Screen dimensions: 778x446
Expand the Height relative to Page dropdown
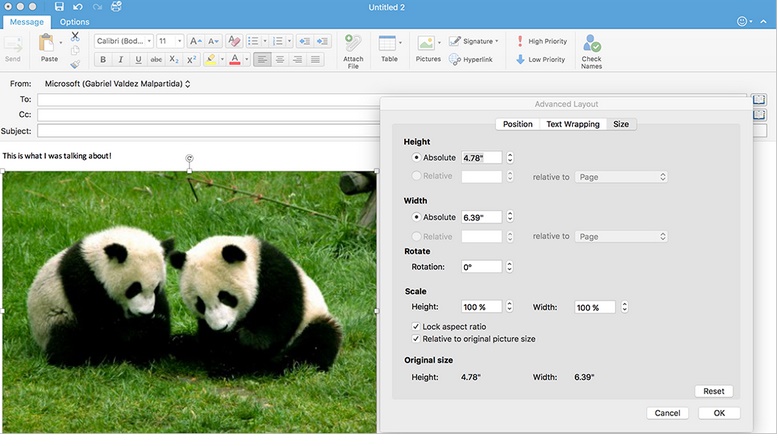[x=621, y=177]
